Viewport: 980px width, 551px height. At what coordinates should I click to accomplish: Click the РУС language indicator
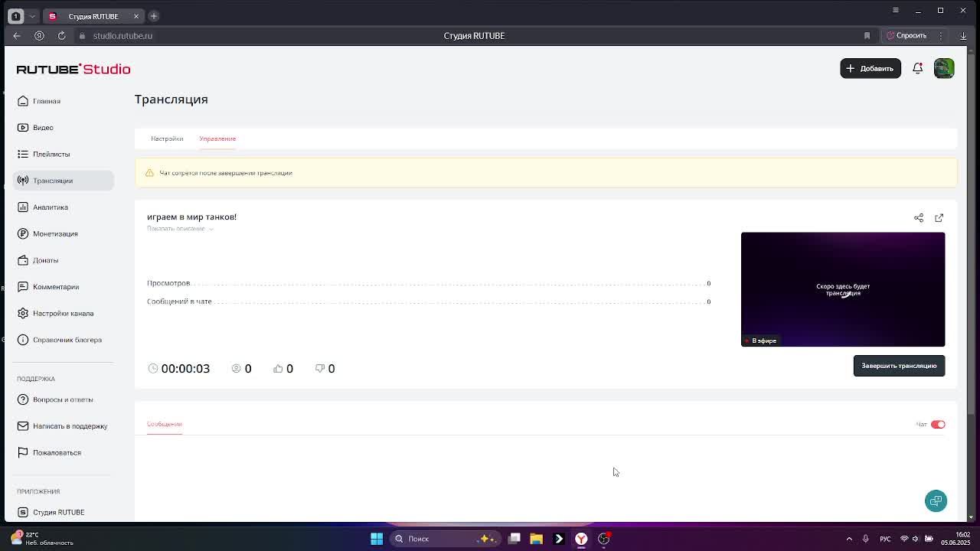[x=885, y=539]
